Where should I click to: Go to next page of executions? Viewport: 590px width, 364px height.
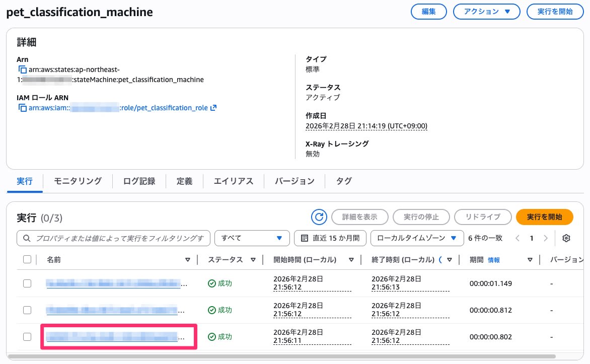point(546,238)
